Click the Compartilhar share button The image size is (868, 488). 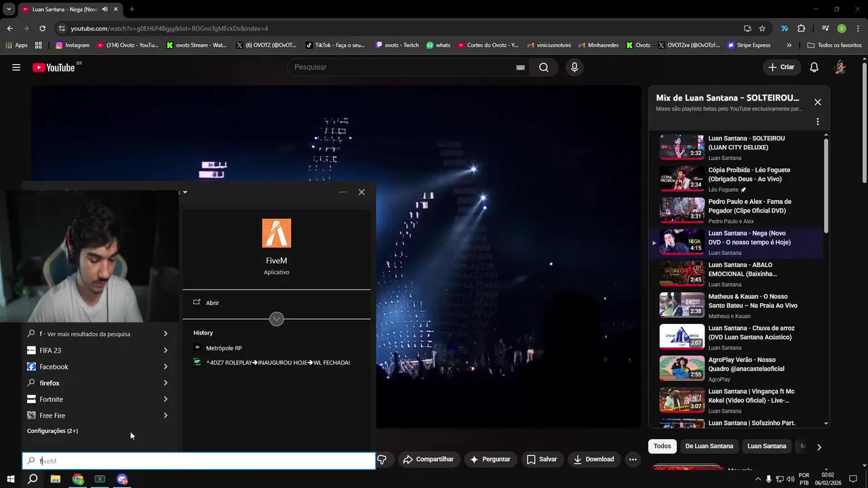[x=428, y=460]
